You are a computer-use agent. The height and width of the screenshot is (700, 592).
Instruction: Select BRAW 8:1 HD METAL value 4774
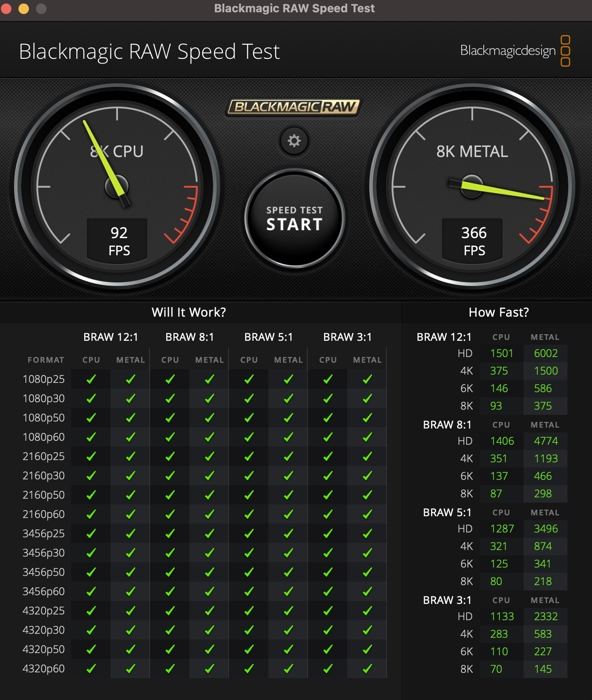coord(546,441)
